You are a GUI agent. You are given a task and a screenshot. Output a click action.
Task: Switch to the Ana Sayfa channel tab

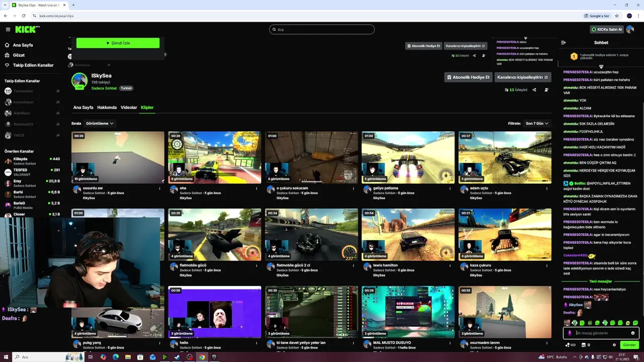[x=83, y=108]
